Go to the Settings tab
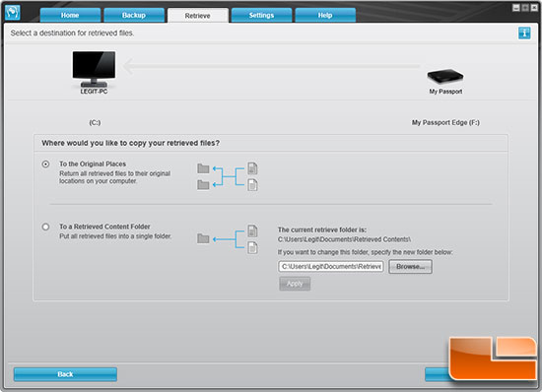This screenshot has width=542, height=392. point(261,15)
